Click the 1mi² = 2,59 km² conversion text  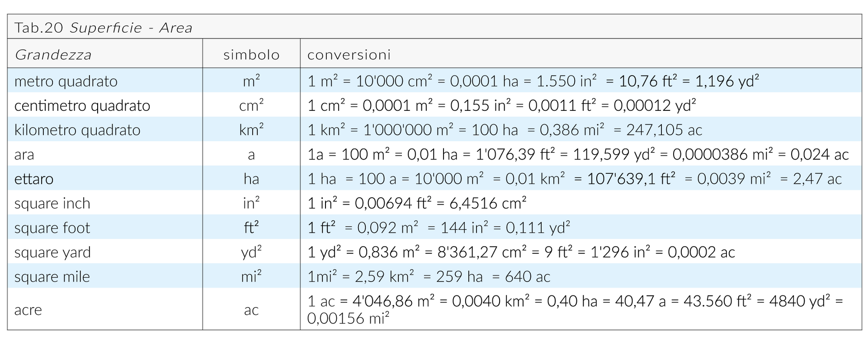tap(361, 277)
